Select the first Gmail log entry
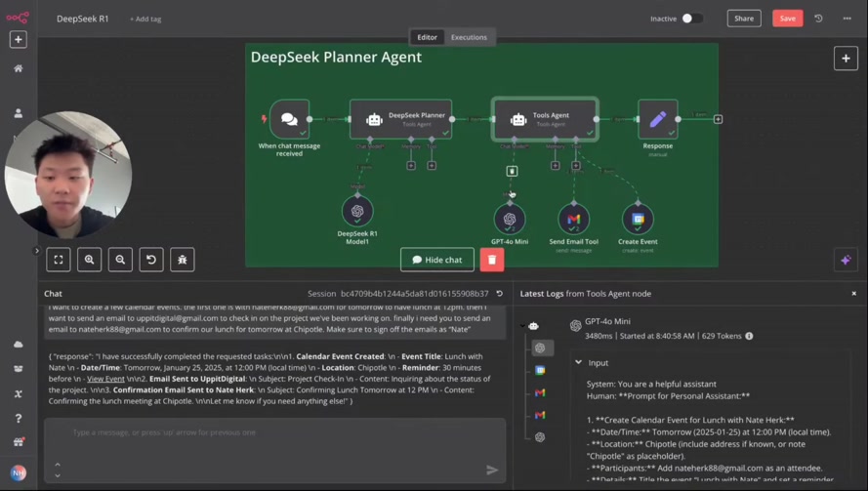This screenshot has height=491, width=868. click(540, 392)
